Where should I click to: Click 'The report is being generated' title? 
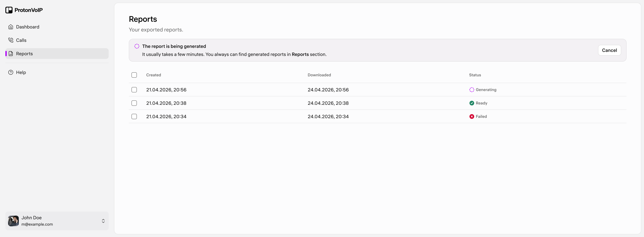point(174,46)
